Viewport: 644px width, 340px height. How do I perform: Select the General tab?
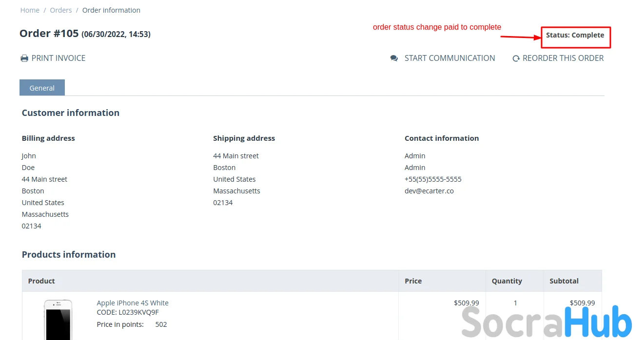[42, 88]
